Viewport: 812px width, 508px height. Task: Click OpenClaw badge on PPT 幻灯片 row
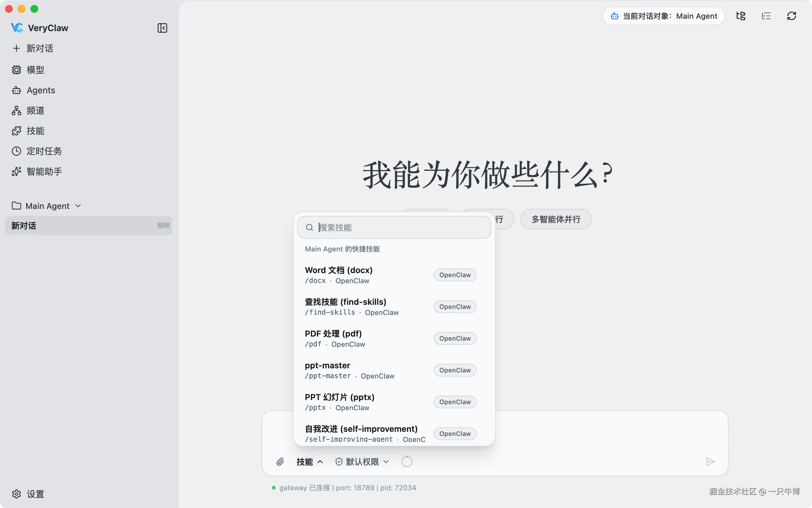click(x=455, y=402)
